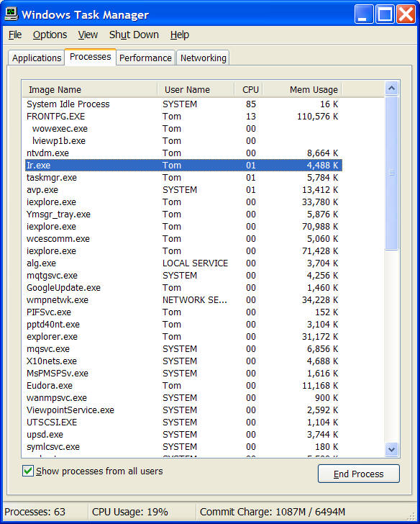The height and width of the screenshot is (524, 420).
Task: Click the scrollbar up arrow
Action: 392,89
